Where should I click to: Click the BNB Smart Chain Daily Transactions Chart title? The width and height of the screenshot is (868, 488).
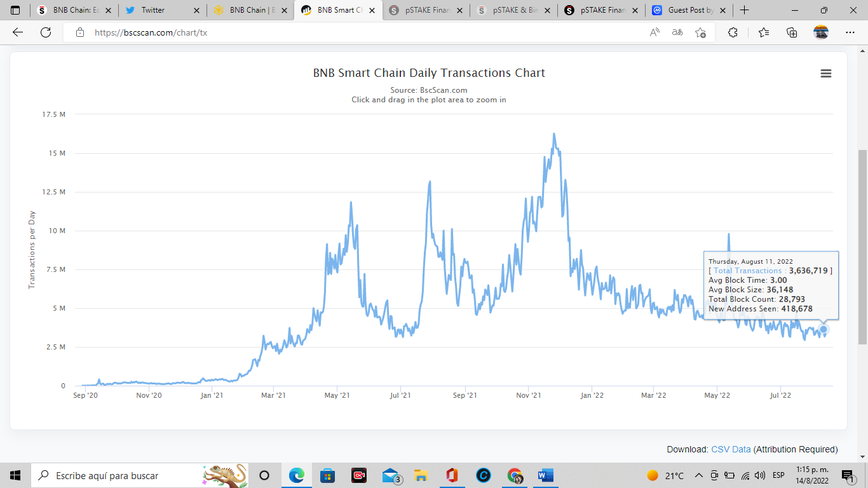coord(429,73)
